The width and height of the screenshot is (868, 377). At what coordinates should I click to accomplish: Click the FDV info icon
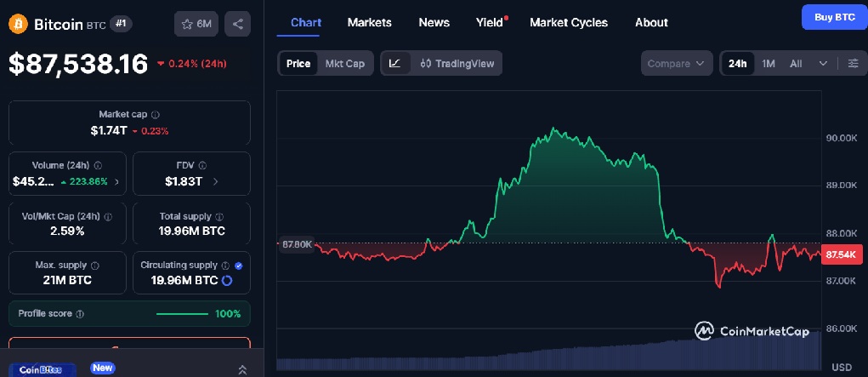click(202, 165)
